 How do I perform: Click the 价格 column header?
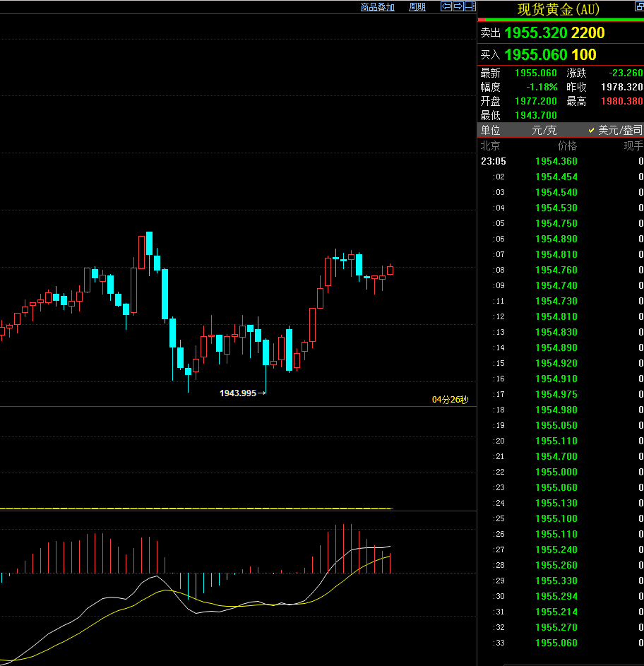(x=567, y=146)
